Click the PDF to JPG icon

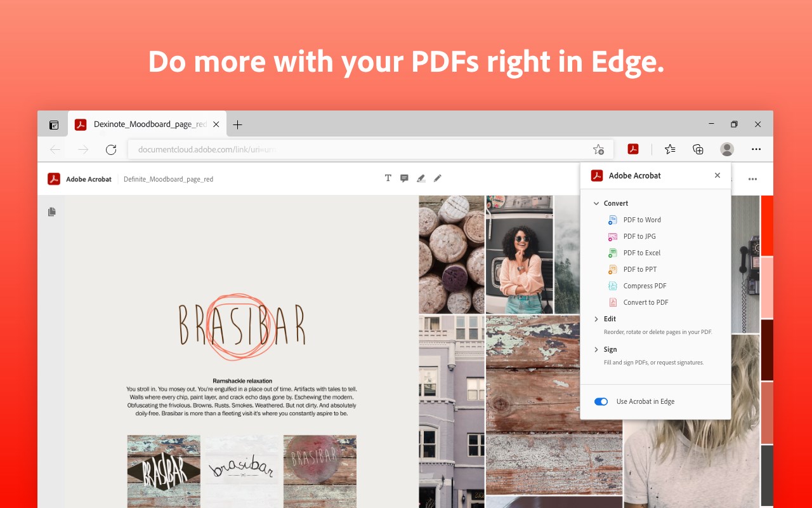612,236
